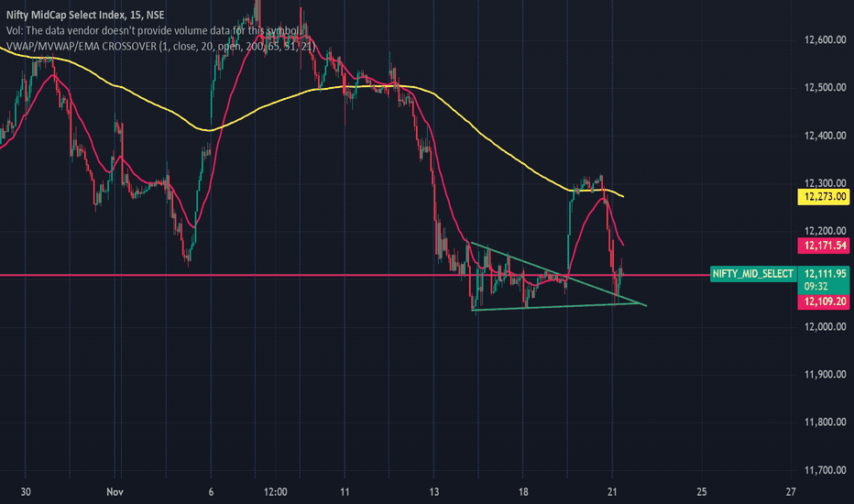854x504 pixels.
Task: Click the 09:32 countdown timer label
Action: pos(816,287)
